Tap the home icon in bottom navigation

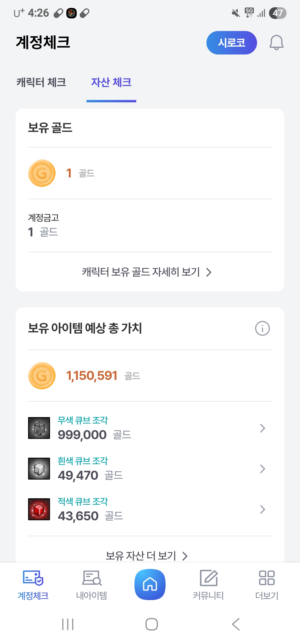(x=150, y=584)
